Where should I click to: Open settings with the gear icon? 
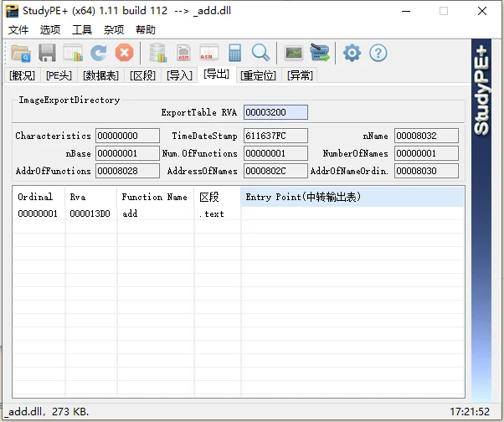point(352,53)
